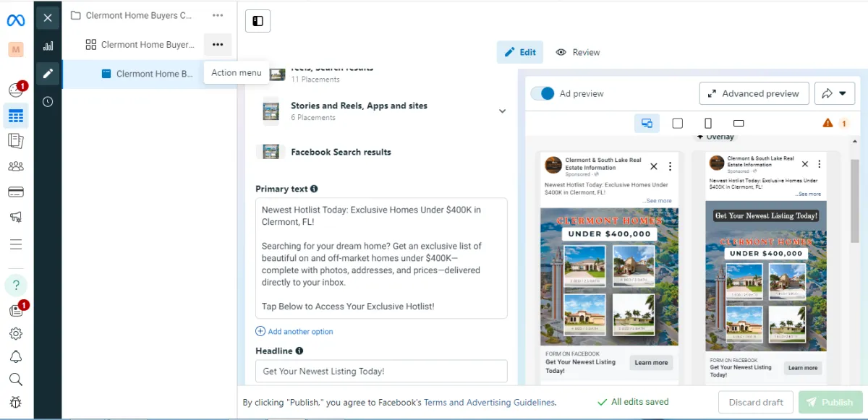
Task: Open the Help question mark icon
Action: (16, 285)
